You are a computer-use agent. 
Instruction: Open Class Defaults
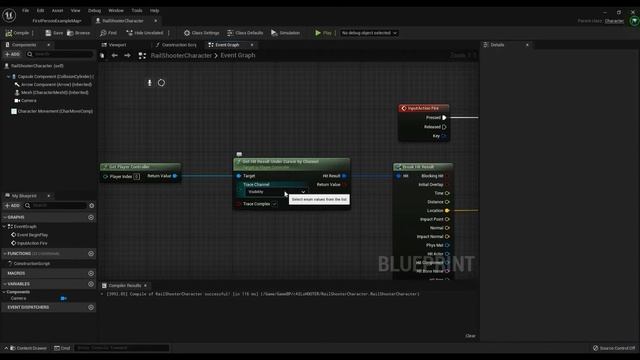click(245, 33)
